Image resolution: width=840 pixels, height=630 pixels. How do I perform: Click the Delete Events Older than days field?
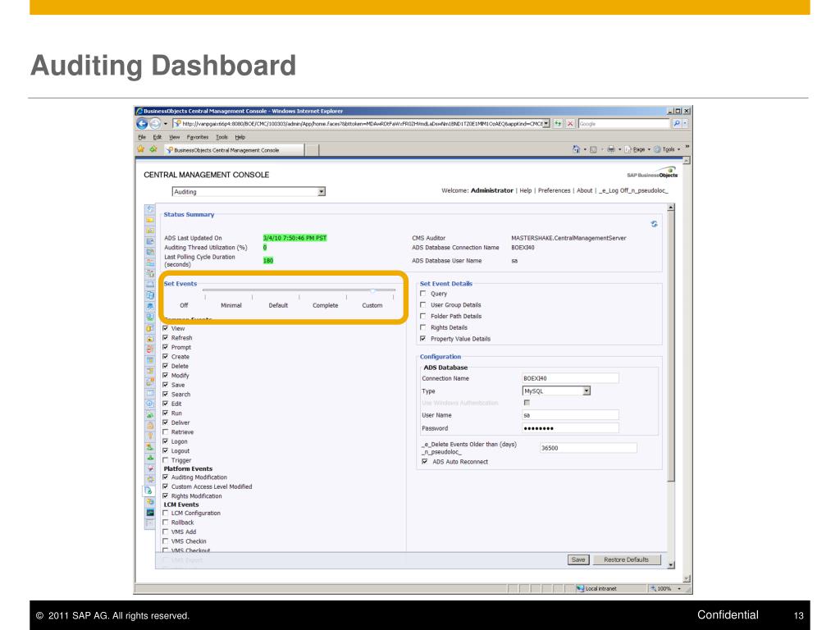588,448
